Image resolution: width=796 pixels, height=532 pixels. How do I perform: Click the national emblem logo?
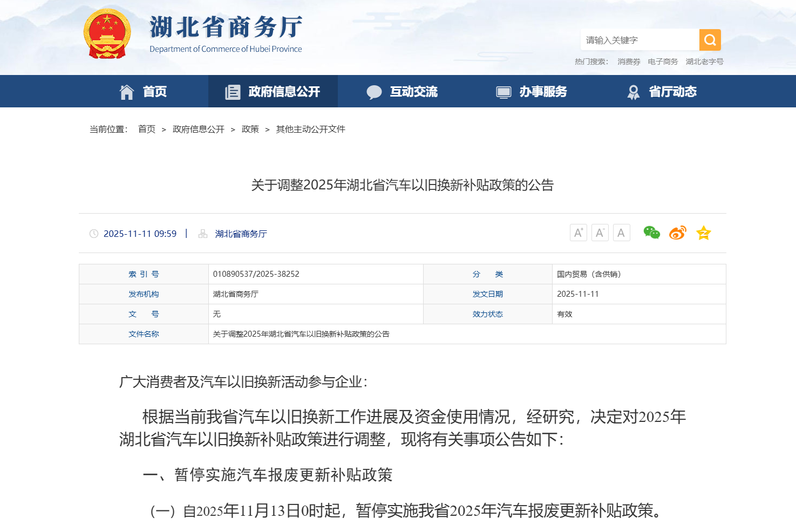point(107,33)
